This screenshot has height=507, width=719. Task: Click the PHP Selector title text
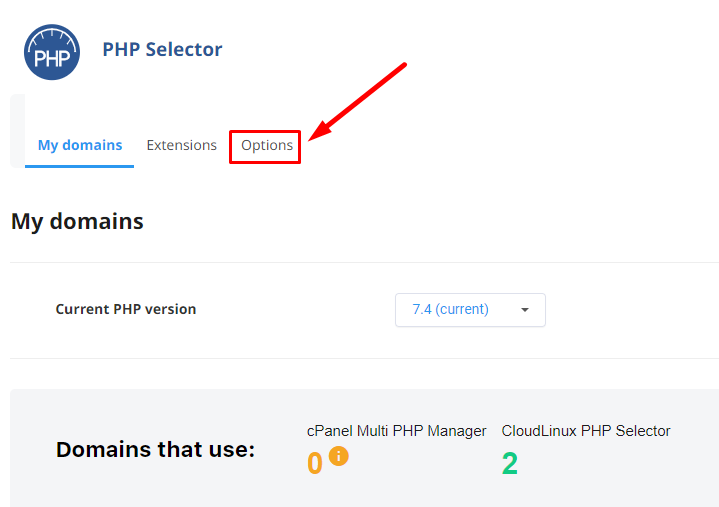click(x=162, y=50)
